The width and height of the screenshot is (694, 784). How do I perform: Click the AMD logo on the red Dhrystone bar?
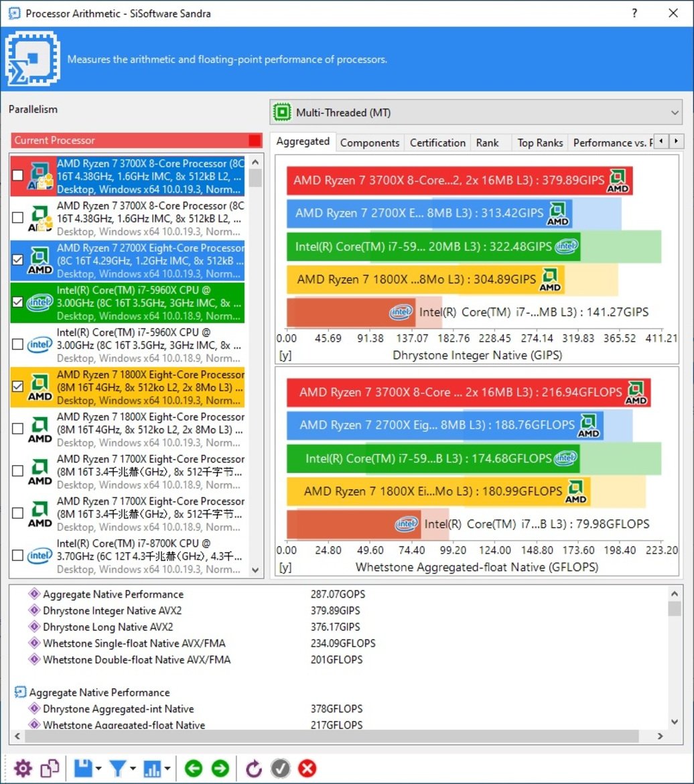(618, 180)
